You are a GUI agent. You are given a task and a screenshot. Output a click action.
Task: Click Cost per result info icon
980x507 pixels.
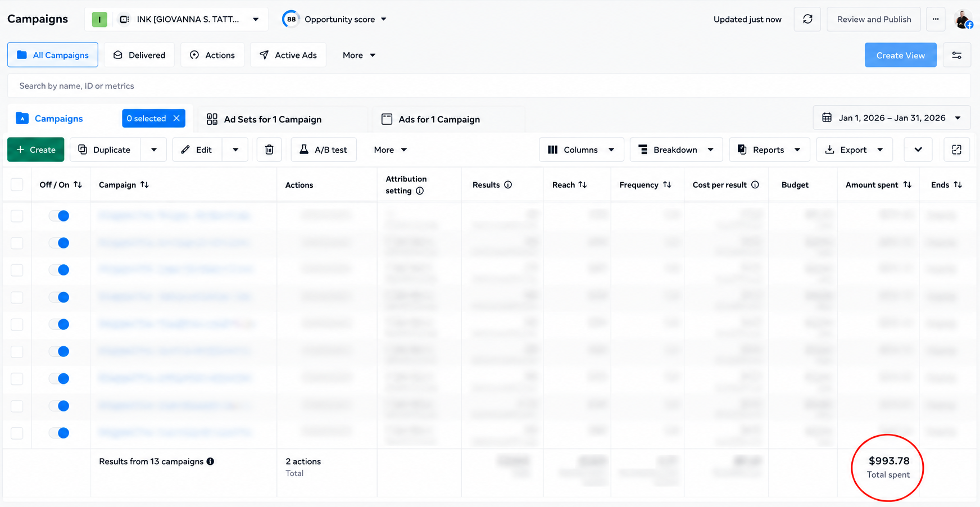[x=755, y=185]
